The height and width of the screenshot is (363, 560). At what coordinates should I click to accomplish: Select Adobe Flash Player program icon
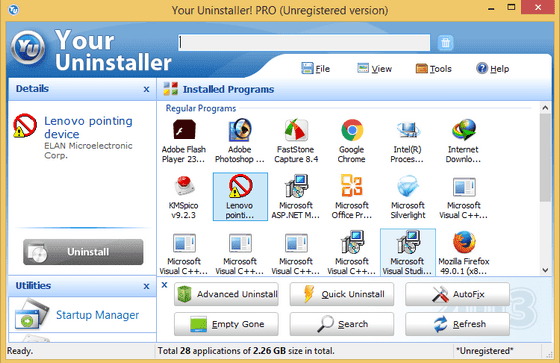(x=184, y=130)
